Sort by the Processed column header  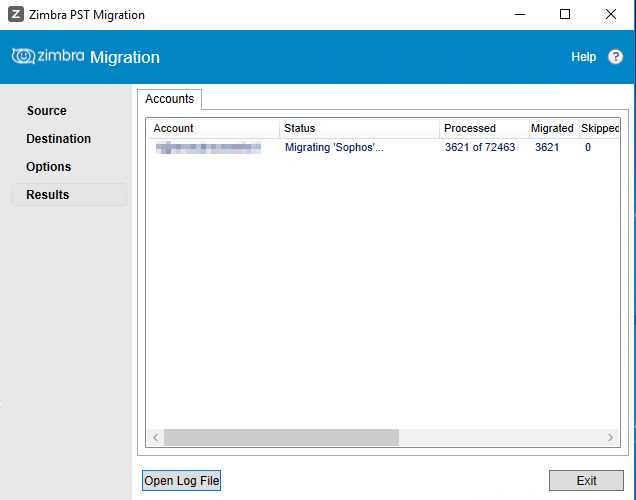click(484, 128)
